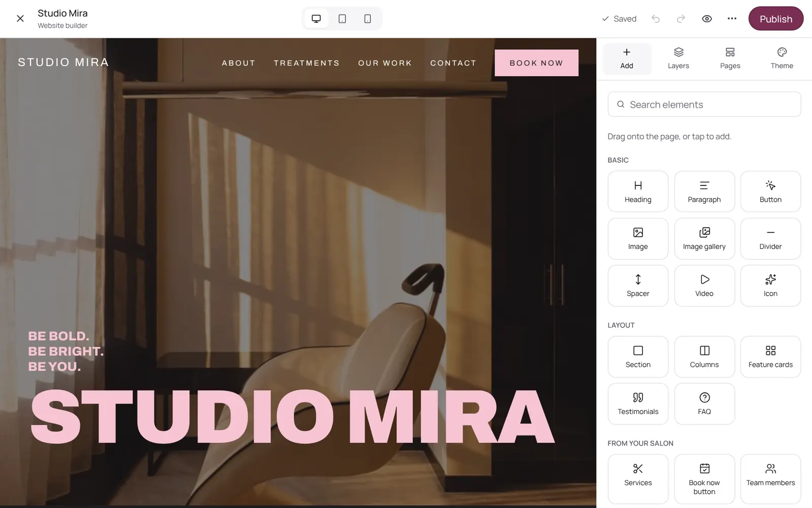Viewport: 812px width, 508px height.
Task: Click the pink BOOK NOW button
Action: [x=536, y=63]
